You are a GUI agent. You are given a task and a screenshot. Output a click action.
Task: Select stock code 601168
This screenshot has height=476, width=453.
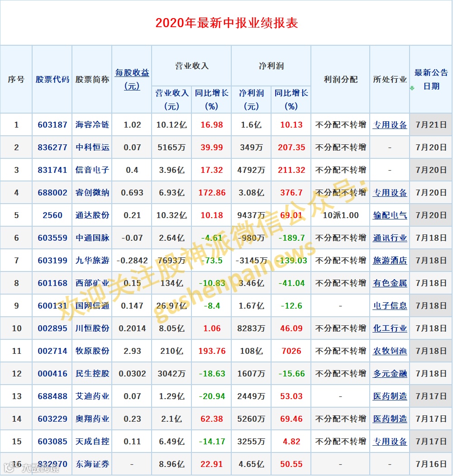click(x=52, y=283)
